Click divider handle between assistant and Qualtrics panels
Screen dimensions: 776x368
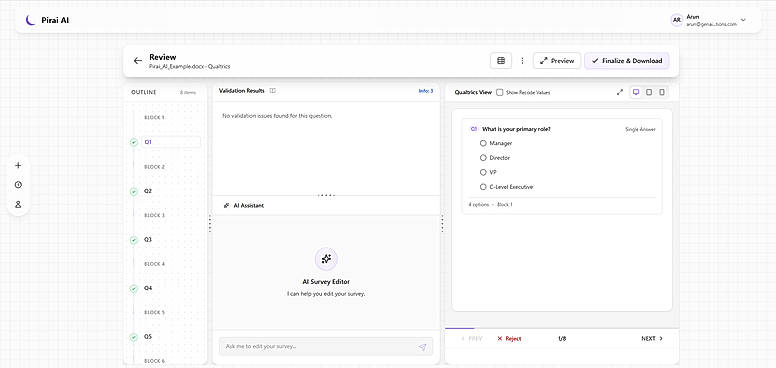(x=442, y=224)
